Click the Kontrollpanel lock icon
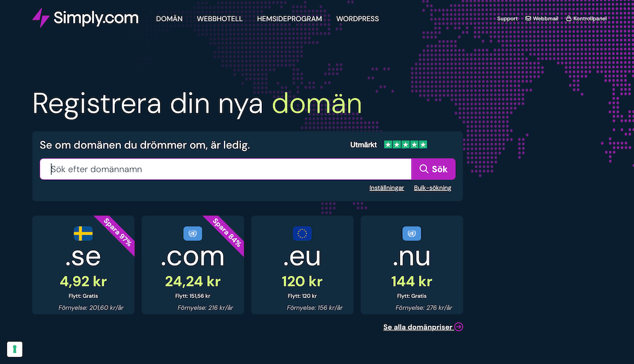Screen dimensions: 634x364 point(568,18)
